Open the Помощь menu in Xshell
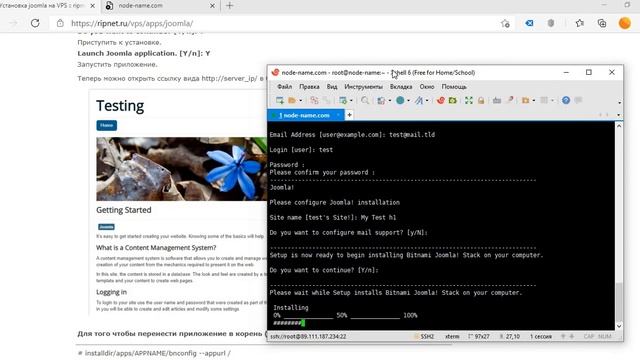The width and height of the screenshot is (640, 360). tap(454, 87)
